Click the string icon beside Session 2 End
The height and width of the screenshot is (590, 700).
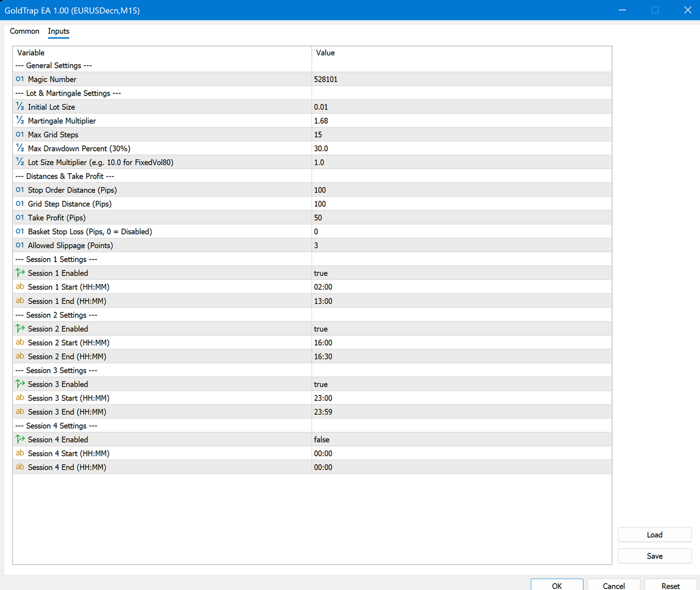(x=20, y=356)
